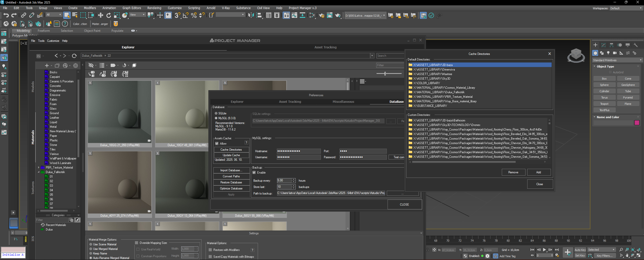The image size is (644, 260).
Task: Activate the Select and Link tool
Action: click(x=23, y=15)
